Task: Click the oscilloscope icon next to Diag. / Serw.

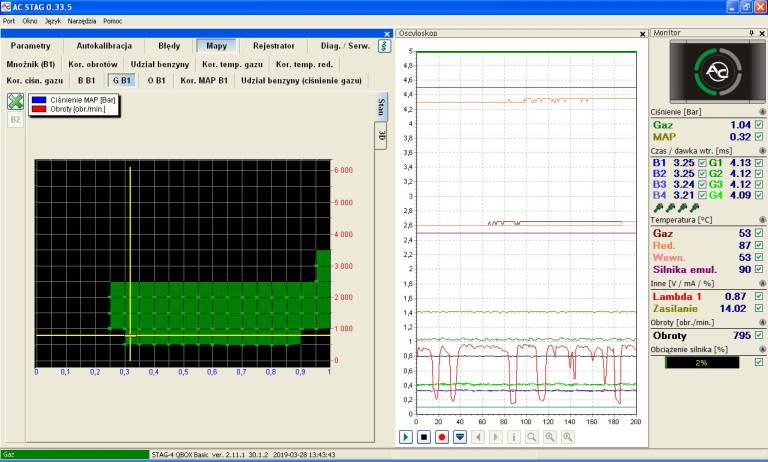Action: pos(384,46)
